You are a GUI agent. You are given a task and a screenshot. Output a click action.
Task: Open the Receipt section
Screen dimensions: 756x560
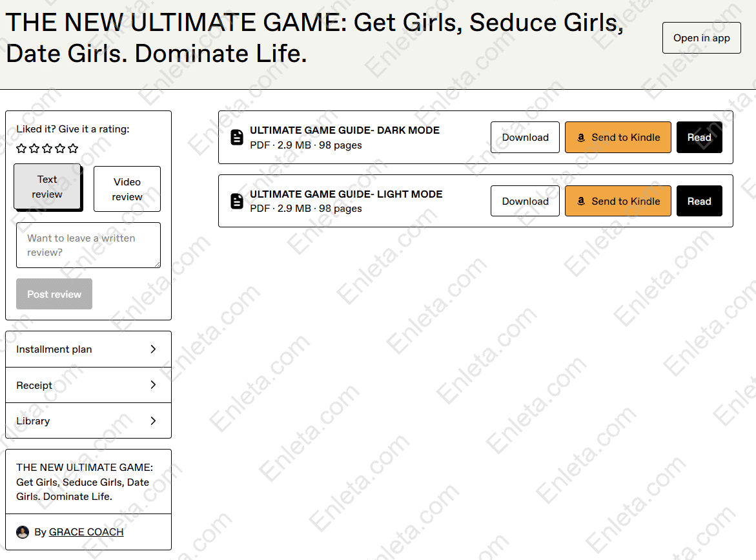pyautogui.click(x=88, y=385)
